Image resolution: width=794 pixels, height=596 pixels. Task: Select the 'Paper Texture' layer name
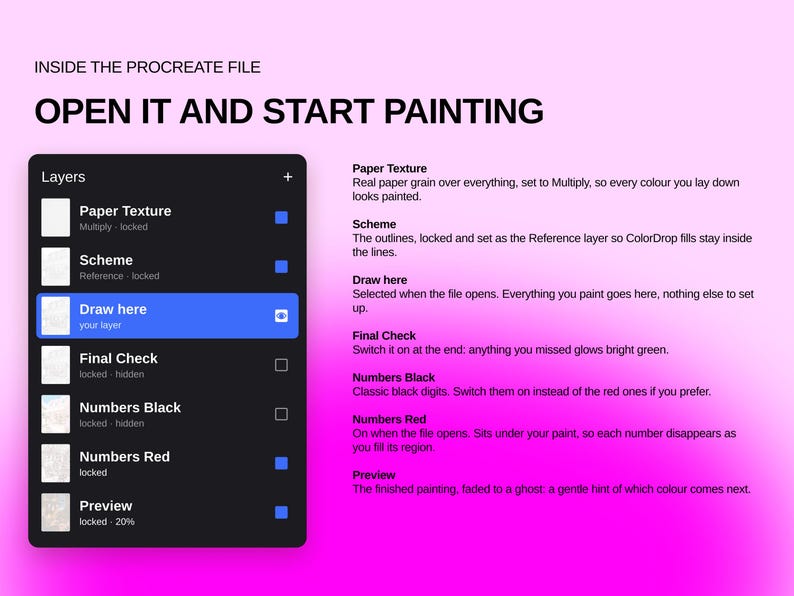[125, 211]
